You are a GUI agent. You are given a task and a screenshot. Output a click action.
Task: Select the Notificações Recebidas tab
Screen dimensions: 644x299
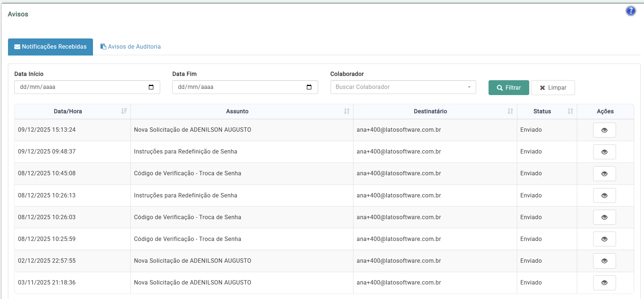(50, 47)
